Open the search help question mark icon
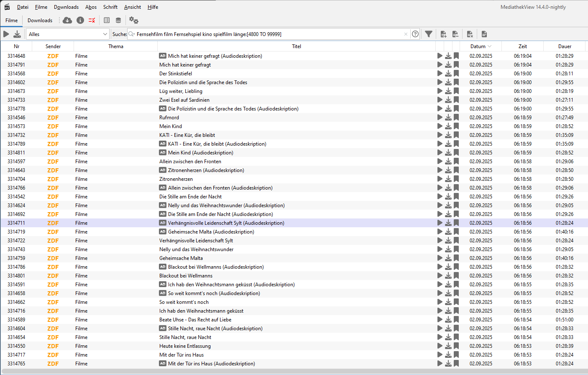Screen dimensions: 588x375 coord(415,34)
